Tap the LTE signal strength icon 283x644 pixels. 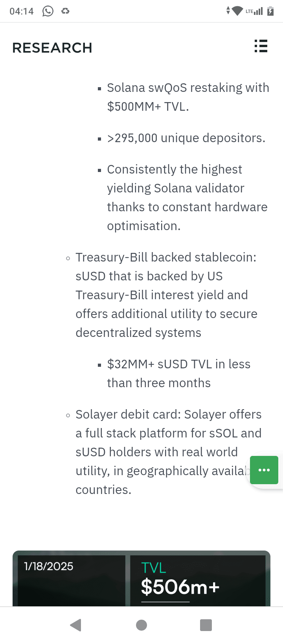click(254, 11)
